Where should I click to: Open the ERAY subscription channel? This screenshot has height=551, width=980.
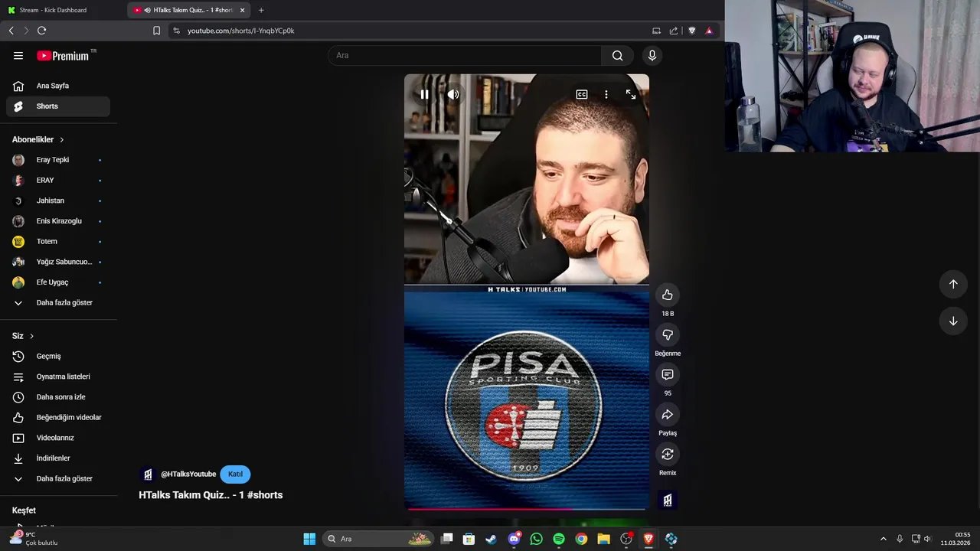(x=58, y=181)
